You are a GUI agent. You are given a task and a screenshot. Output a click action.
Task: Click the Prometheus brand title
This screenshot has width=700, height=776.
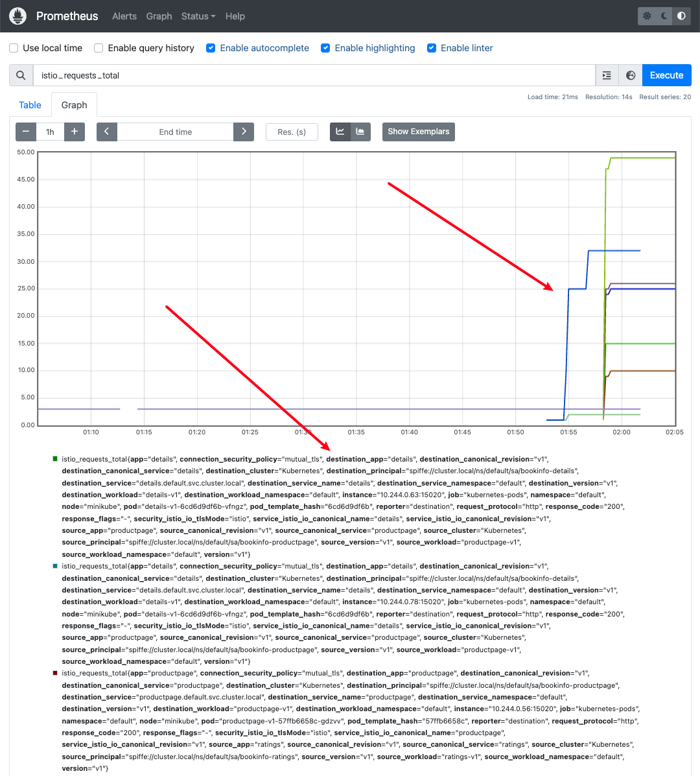[67, 16]
